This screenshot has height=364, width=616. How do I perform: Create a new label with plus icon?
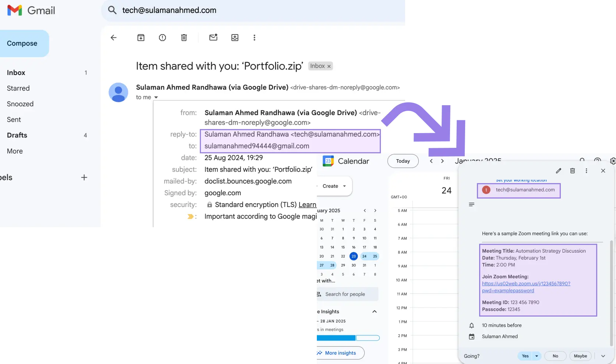pyautogui.click(x=84, y=178)
